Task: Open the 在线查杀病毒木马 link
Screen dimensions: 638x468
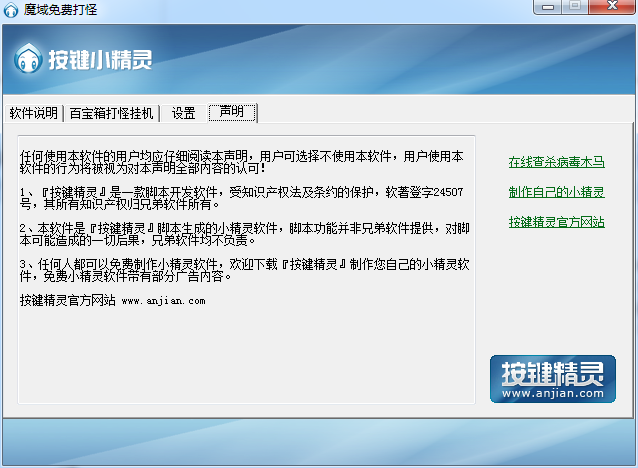Action: point(556,162)
